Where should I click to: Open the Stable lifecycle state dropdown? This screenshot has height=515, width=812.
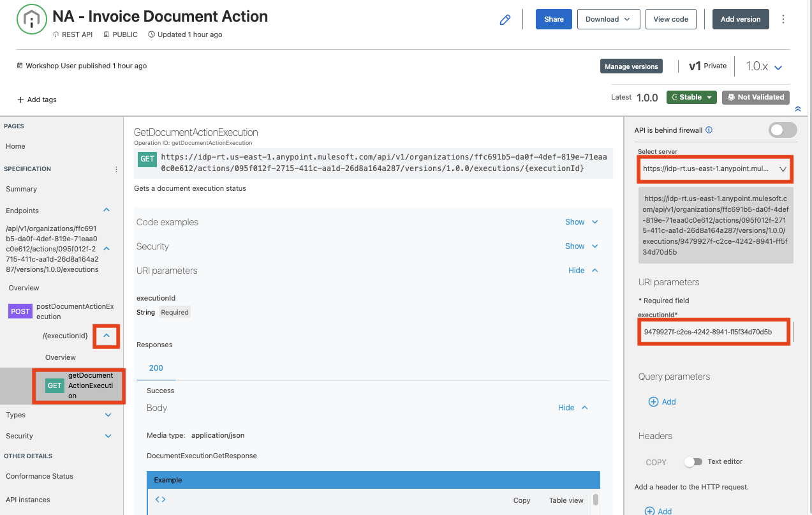pos(691,97)
